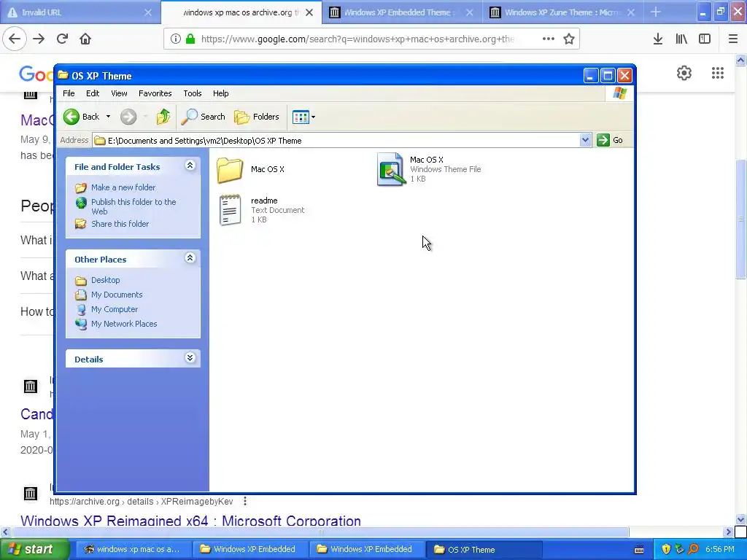Select the Mac OS X folder icon
The height and width of the screenshot is (560, 747).
pyautogui.click(x=230, y=169)
